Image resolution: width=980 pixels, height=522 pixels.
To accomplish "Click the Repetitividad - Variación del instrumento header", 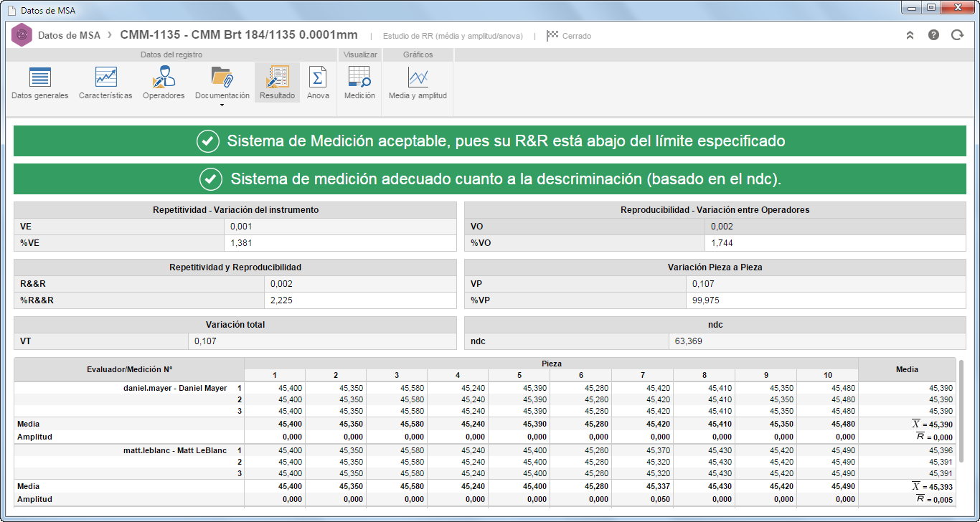I will click(235, 210).
